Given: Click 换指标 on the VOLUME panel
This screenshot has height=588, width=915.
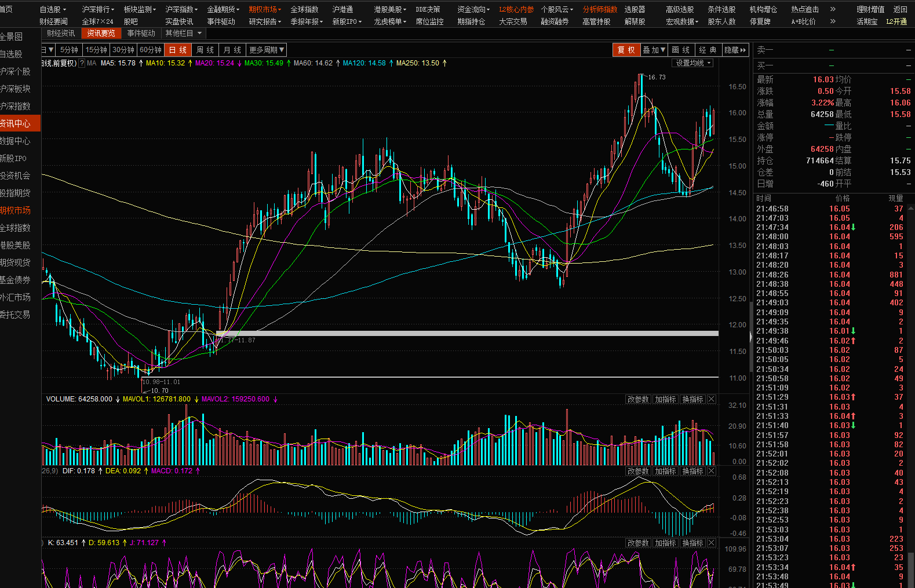Looking at the screenshot, I should (x=692, y=399).
